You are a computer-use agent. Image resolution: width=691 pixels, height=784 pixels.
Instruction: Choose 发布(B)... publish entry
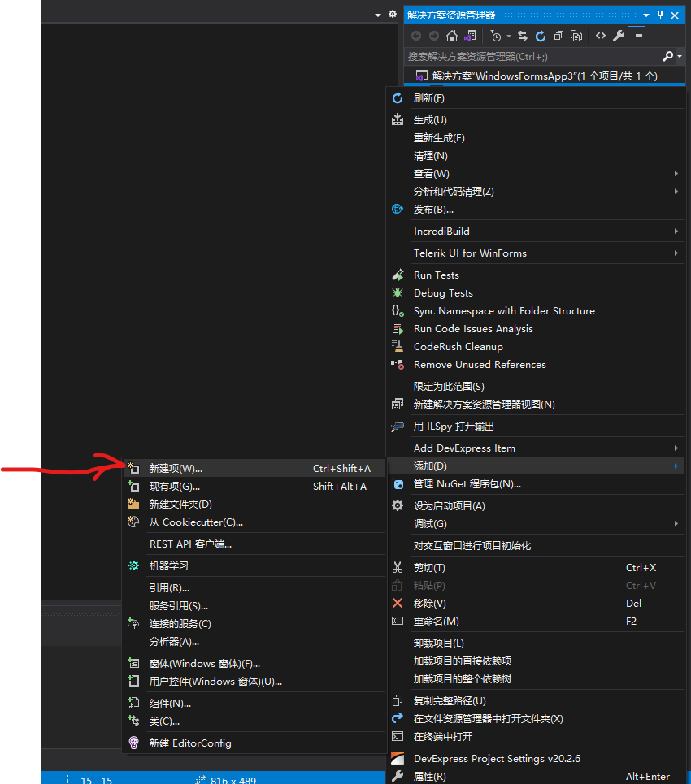tap(536, 210)
